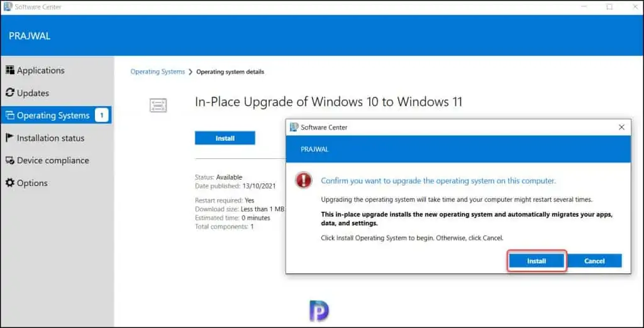The width and height of the screenshot is (644, 328).
Task: Close the confirmation dialog with X
Action: pos(621,128)
